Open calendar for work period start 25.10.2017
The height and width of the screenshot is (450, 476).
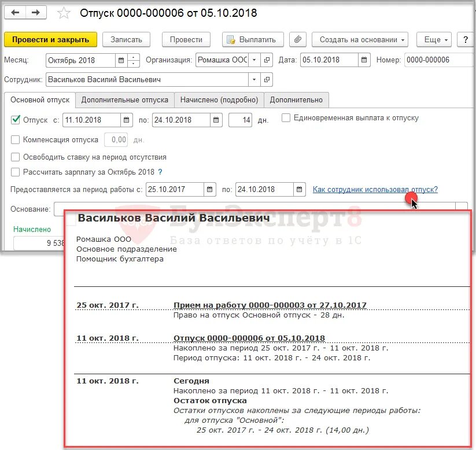point(211,189)
